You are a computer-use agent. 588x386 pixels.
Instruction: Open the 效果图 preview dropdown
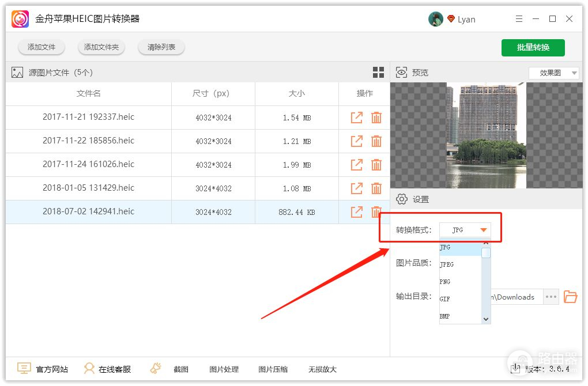553,73
